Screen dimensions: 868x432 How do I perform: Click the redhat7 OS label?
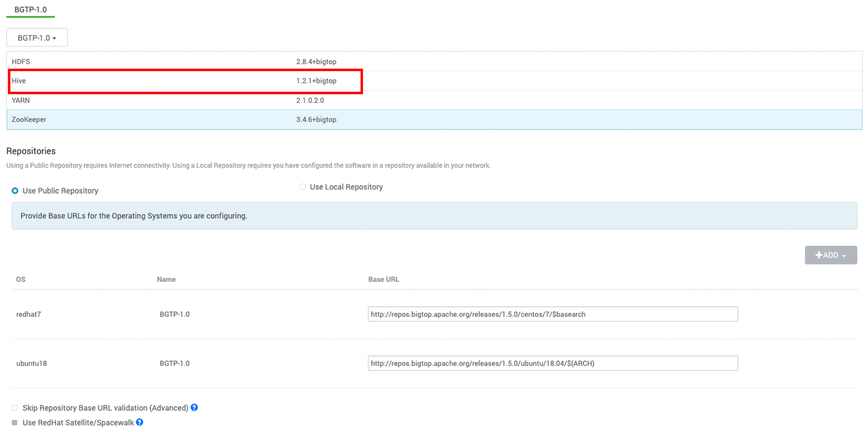pos(29,314)
